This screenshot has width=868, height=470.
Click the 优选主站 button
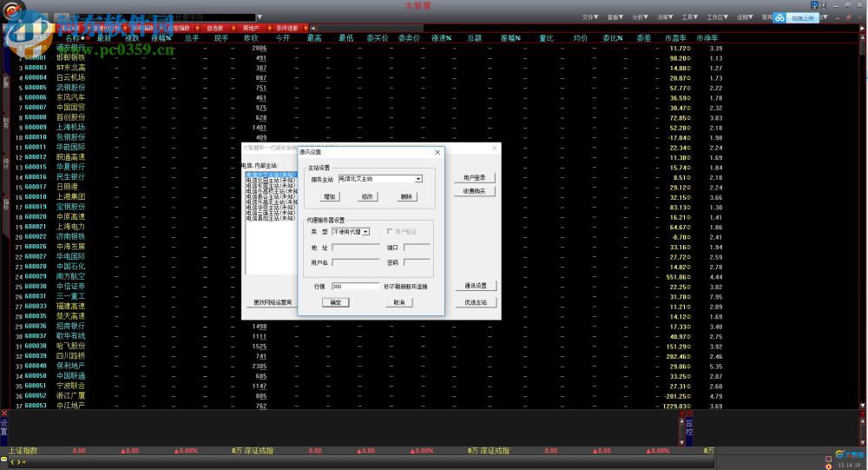(x=476, y=302)
